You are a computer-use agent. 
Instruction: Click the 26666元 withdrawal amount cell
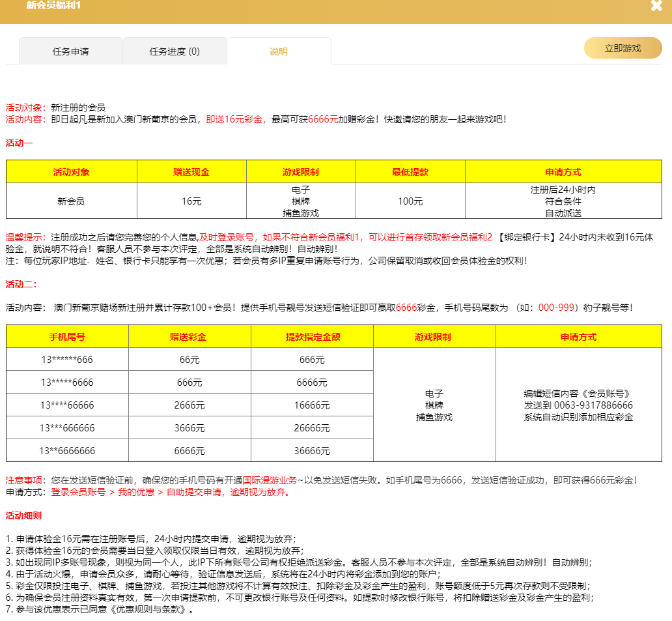(x=312, y=427)
